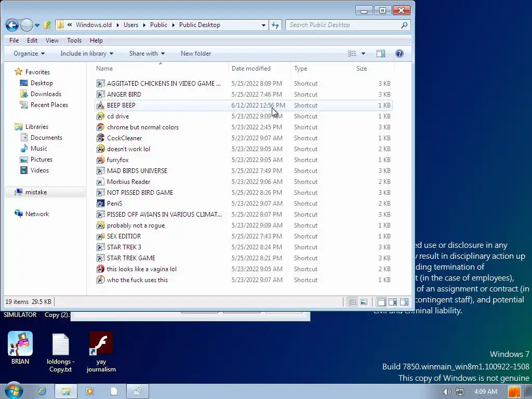Focus the Search Public Desktop field

[343, 25]
